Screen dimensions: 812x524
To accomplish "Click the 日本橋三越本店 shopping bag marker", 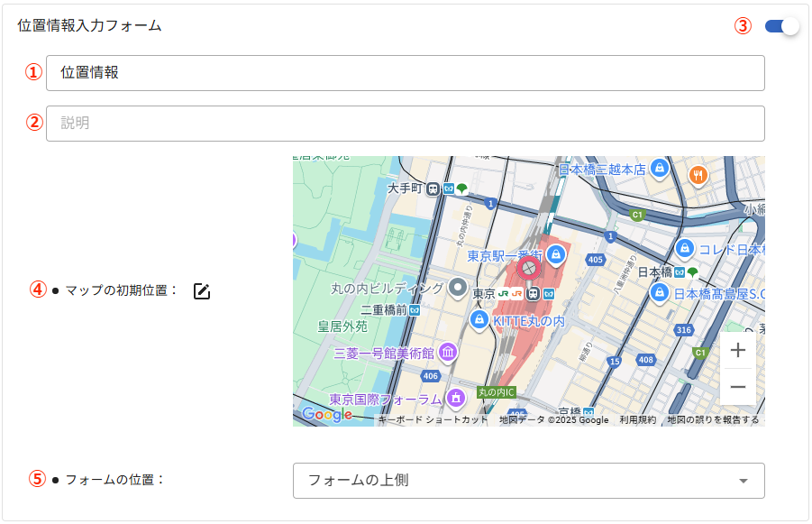I will tap(660, 169).
